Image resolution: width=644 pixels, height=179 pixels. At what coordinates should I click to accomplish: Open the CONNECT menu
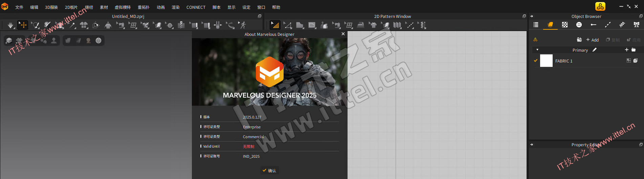coord(196,7)
